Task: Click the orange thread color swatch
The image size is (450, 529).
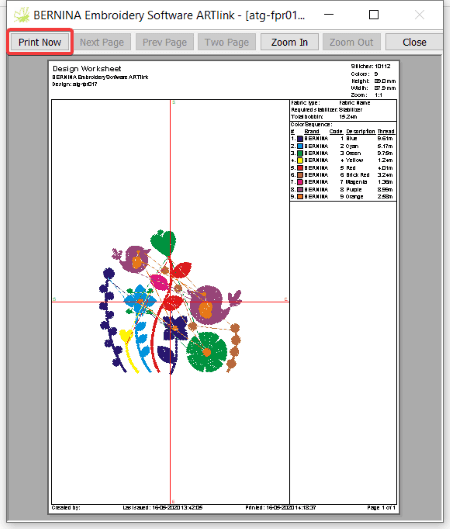Action: click(x=300, y=197)
